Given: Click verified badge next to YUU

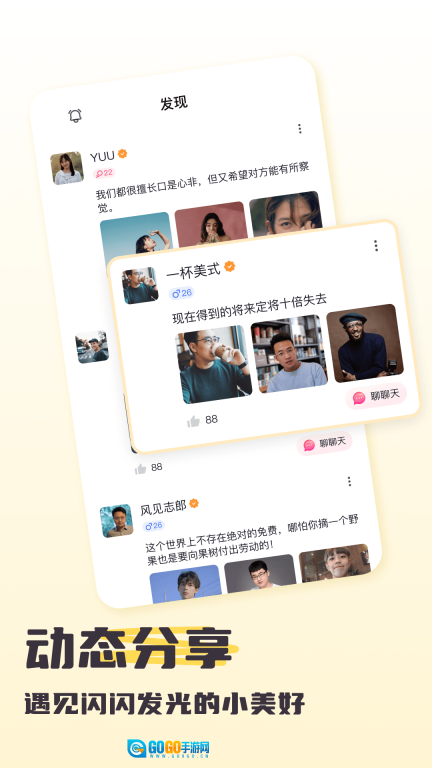Looking at the screenshot, I should point(122,154).
